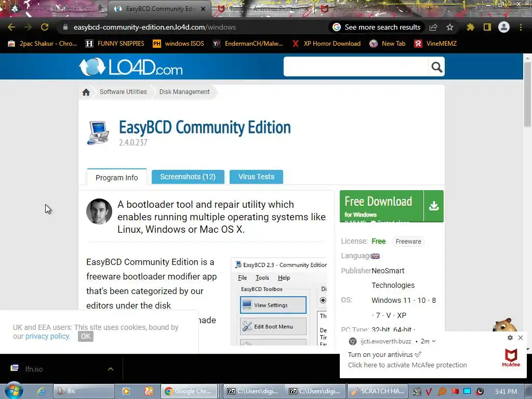Open the FUNNY SNIPPIES bookmark
Image resolution: width=532 pixels, height=399 pixels.
coord(115,44)
